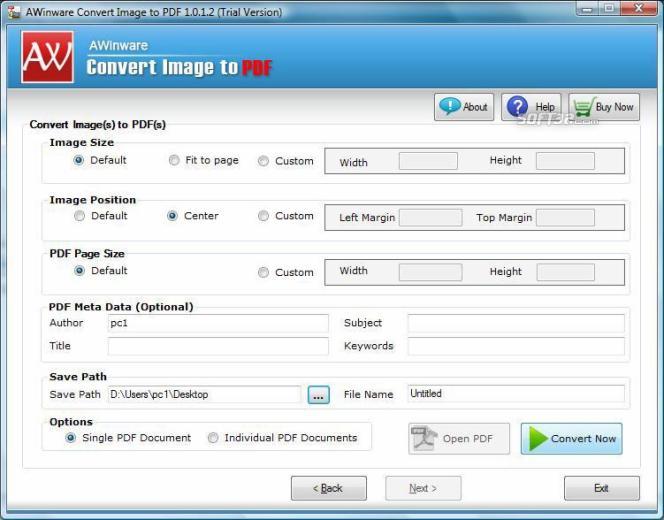664x520 pixels.
Task: Select Default PDF Page Size option
Action: 79,271
